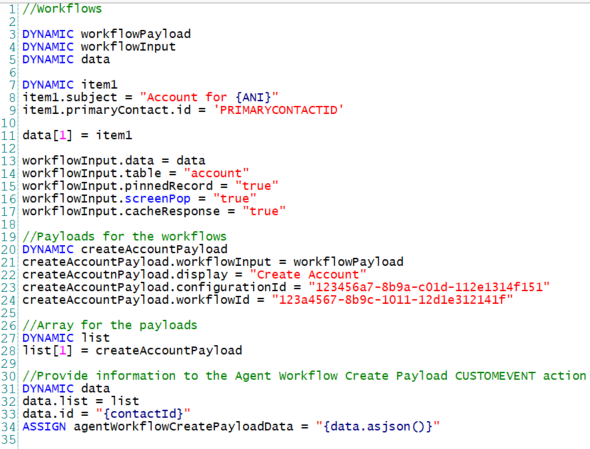Screen dimensions: 590x449
Task: Click "createAccountPayload.workflowInput" on line 21
Action: point(146,262)
